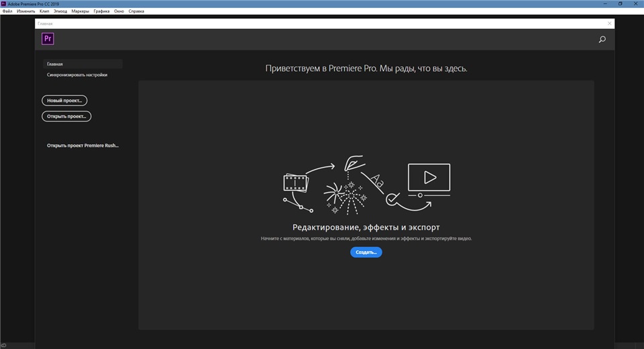This screenshot has height=349, width=644.
Task: Select Главная in the sidebar
Action: click(83, 64)
